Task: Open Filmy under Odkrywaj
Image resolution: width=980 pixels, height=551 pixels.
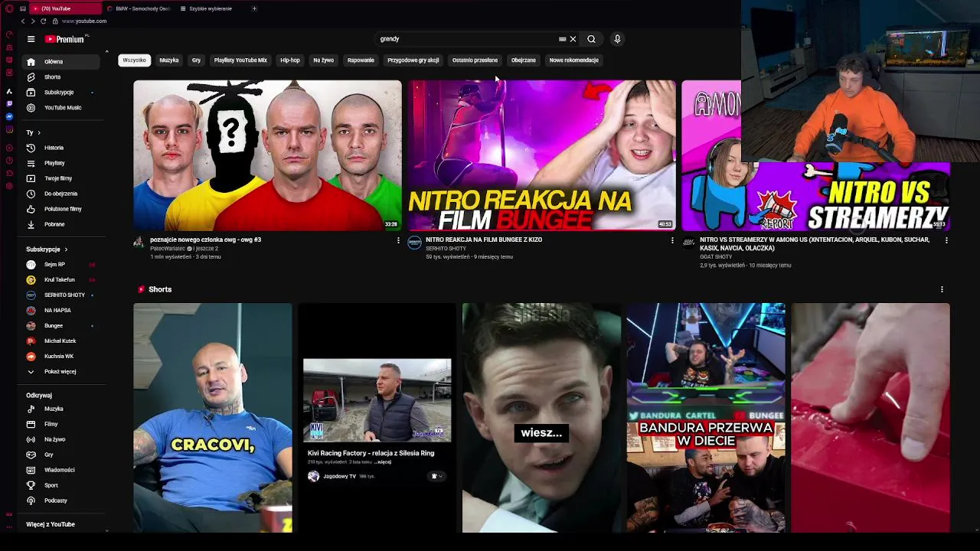Action: [61, 424]
